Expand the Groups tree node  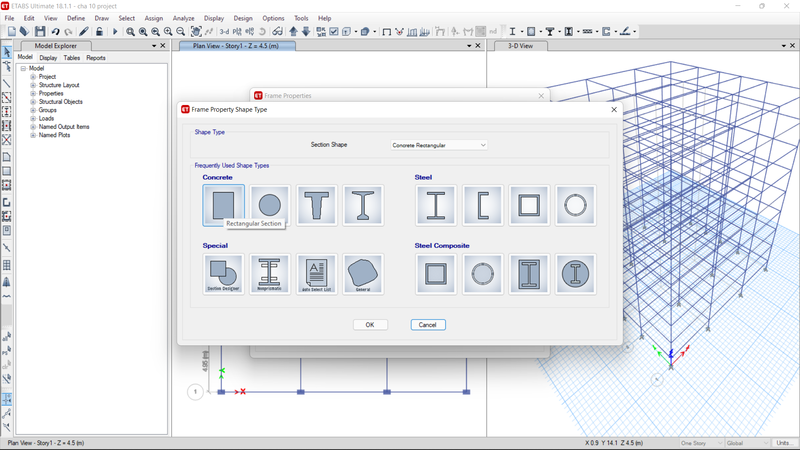coord(33,110)
